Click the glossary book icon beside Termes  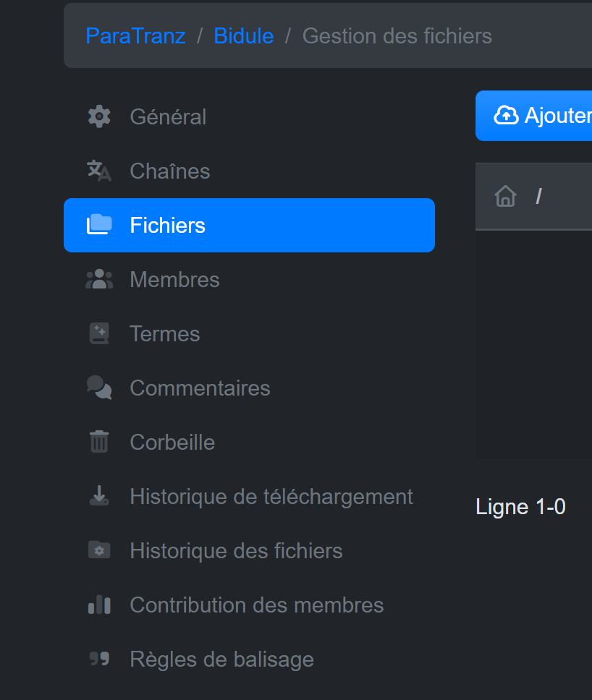(x=99, y=333)
